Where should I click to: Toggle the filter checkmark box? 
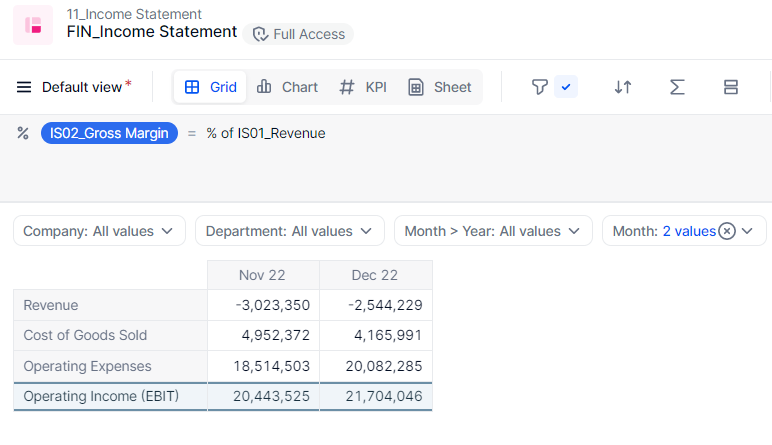pos(566,87)
